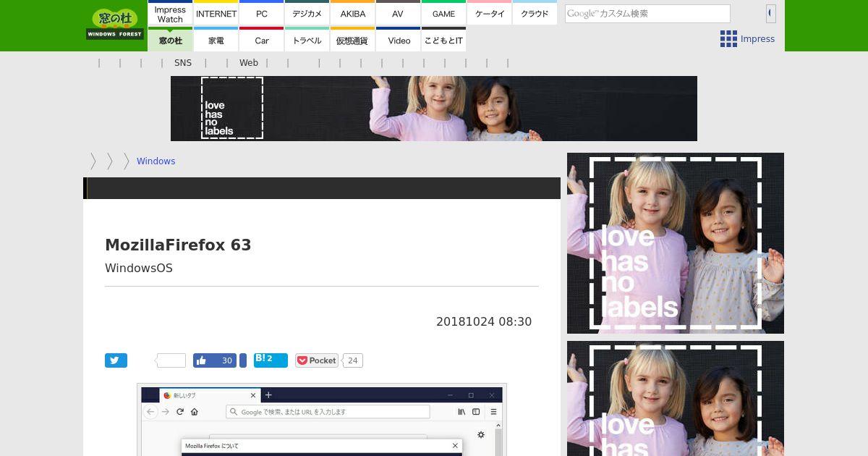Open the こどもとIT tab
The width and height of the screenshot is (868, 456).
tap(443, 40)
